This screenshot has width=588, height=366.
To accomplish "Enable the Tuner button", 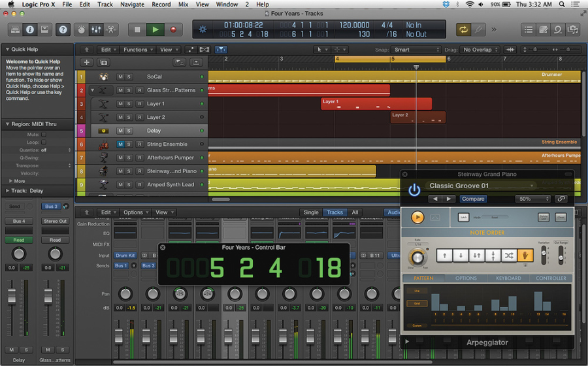I will (x=478, y=29).
